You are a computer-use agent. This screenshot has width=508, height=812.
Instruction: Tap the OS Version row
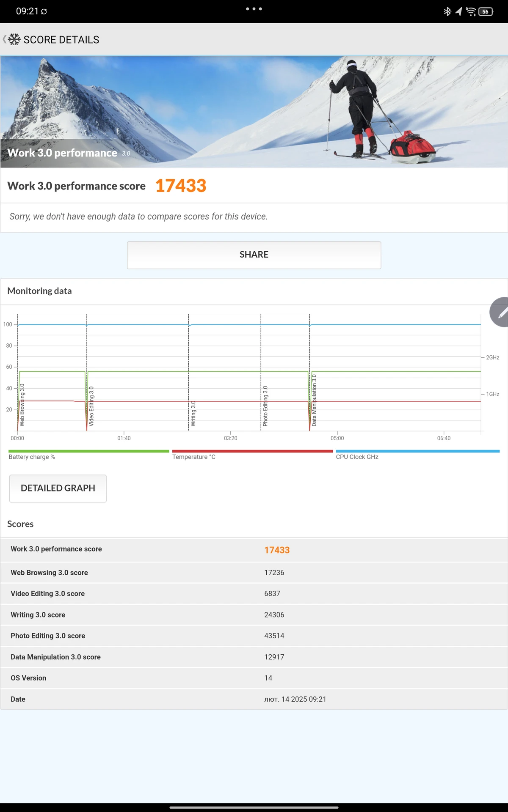[x=254, y=678]
